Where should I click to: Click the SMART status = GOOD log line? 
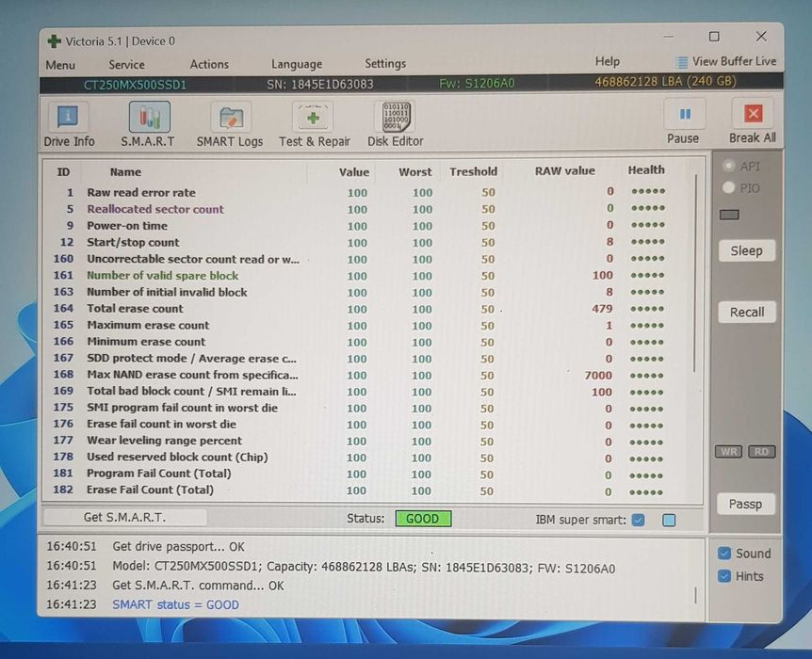[x=175, y=604]
